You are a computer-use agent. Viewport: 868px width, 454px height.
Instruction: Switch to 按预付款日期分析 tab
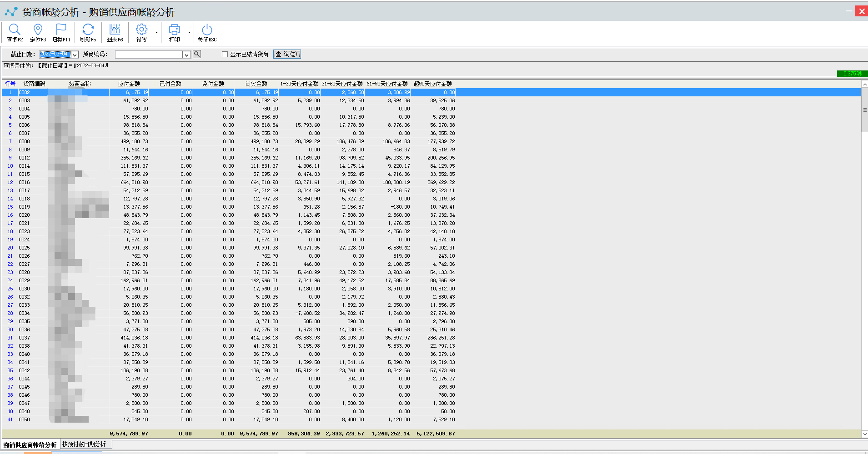click(84, 444)
